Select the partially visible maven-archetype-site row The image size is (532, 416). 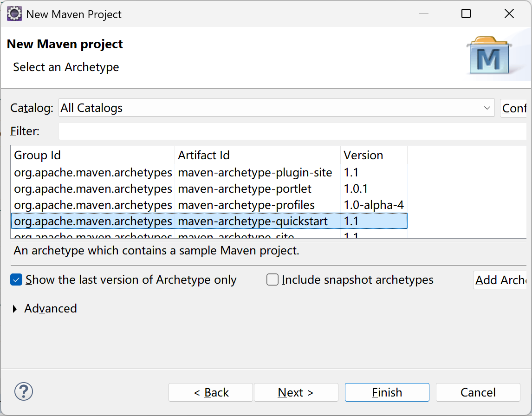pos(209,234)
